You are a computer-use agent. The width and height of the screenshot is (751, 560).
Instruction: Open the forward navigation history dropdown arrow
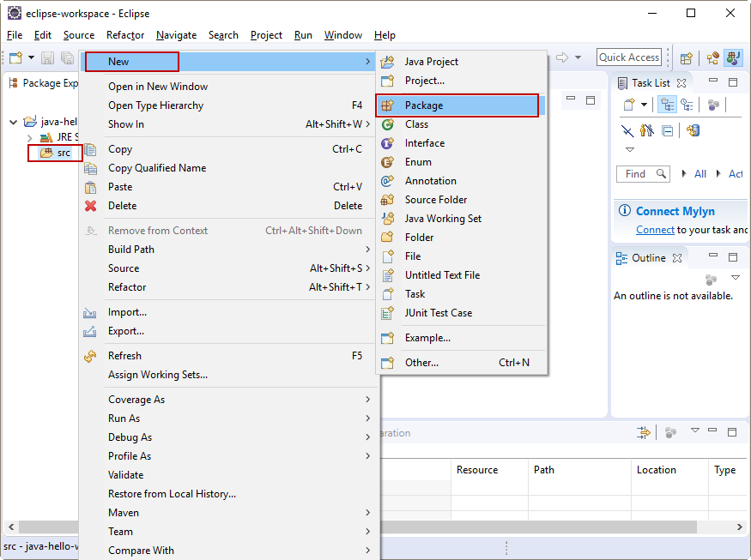coord(578,58)
